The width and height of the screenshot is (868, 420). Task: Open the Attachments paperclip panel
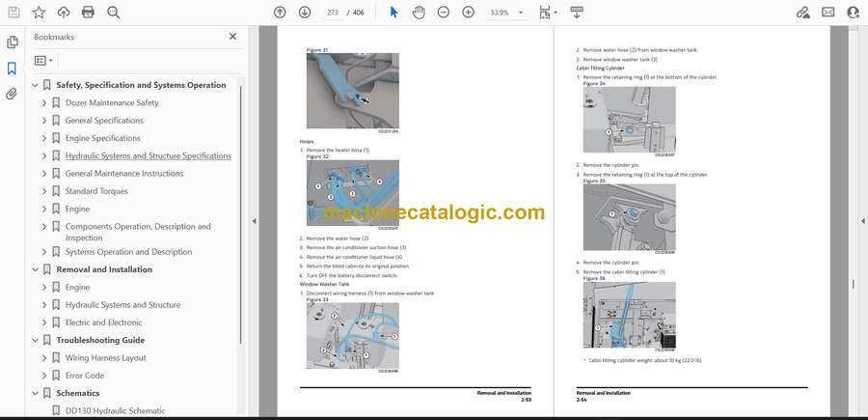point(13,94)
